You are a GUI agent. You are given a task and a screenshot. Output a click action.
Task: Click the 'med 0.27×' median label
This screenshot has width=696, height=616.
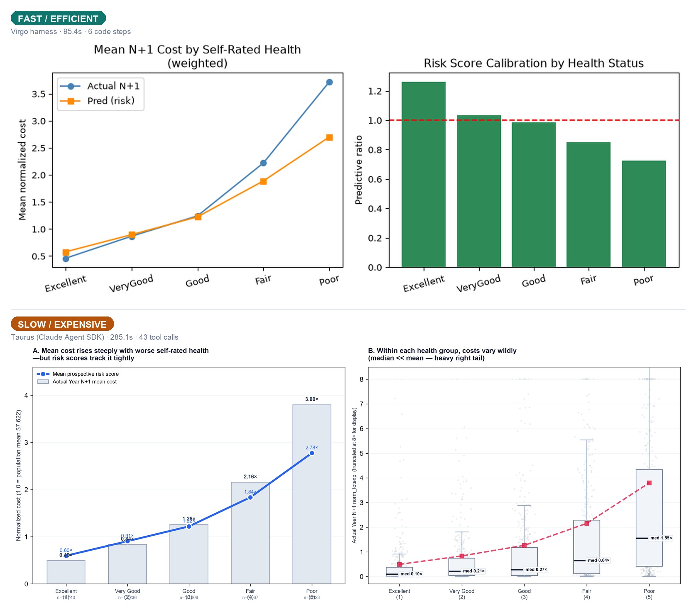point(536,570)
